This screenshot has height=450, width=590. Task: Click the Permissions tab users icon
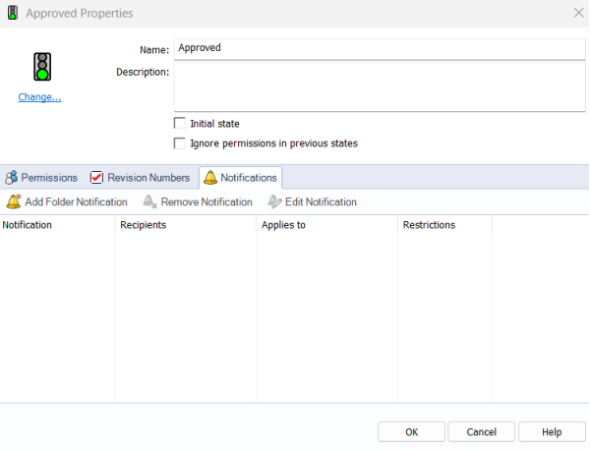point(11,177)
